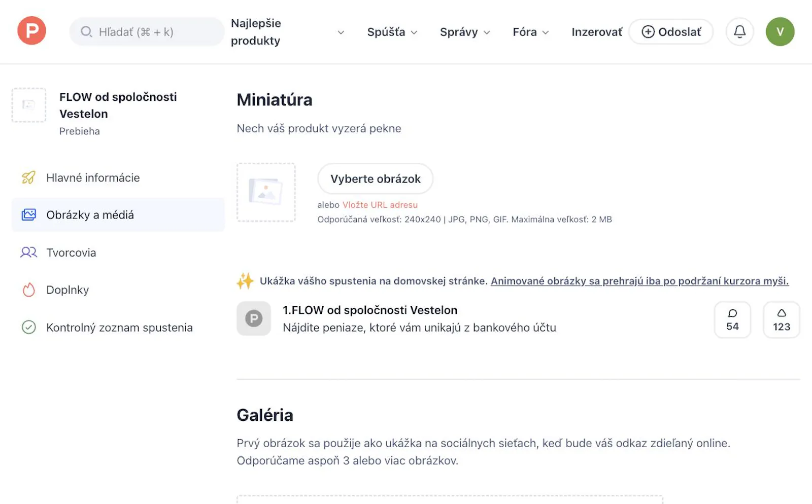Click the flame icon for Doplnky
Screen dimensions: 812x504
pyautogui.click(x=29, y=290)
